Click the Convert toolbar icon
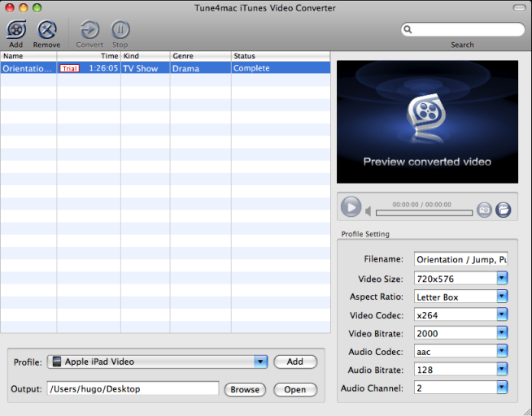This screenshot has height=416, width=532. [89, 30]
